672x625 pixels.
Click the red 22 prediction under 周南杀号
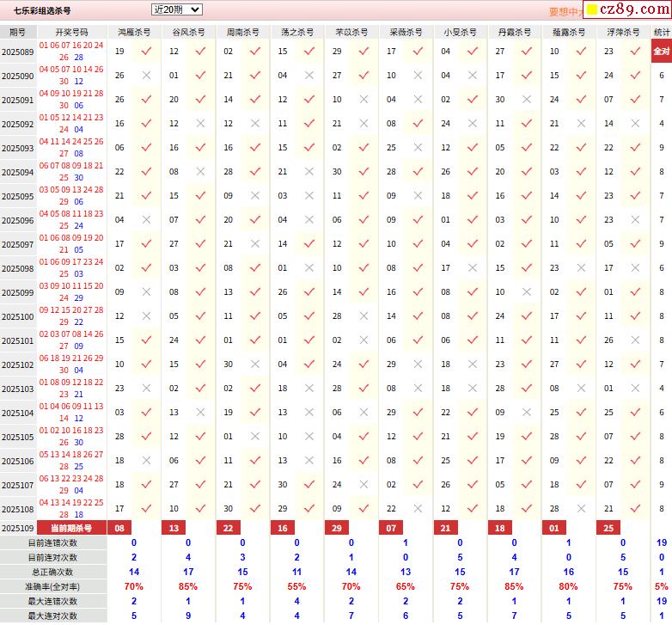click(x=228, y=528)
